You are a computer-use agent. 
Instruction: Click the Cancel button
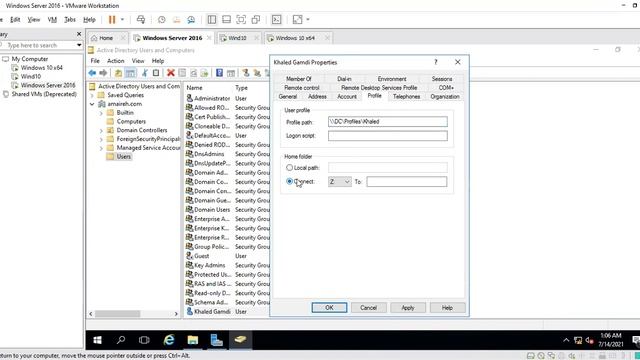[369, 308]
